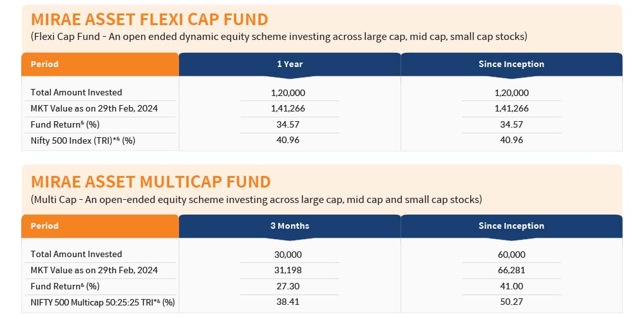Click the 66,281 market value cell
The image size is (644, 319).
click(511, 271)
